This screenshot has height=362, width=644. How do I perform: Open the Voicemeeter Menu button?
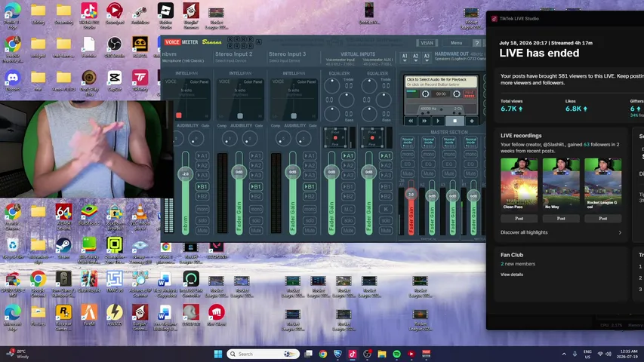click(456, 43)
